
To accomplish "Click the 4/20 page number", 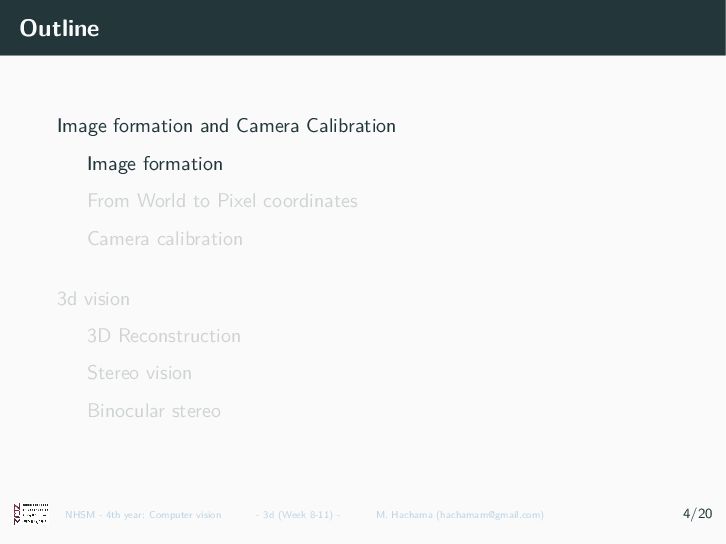I will 697,514.
